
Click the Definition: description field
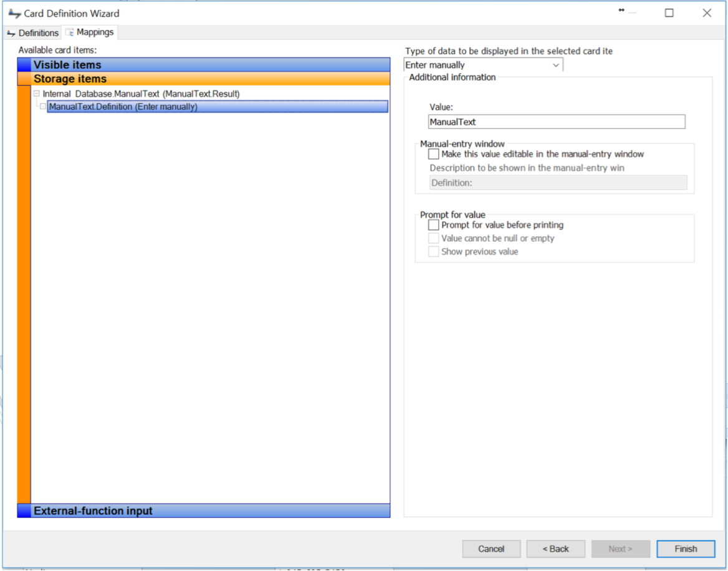(558, 183)
